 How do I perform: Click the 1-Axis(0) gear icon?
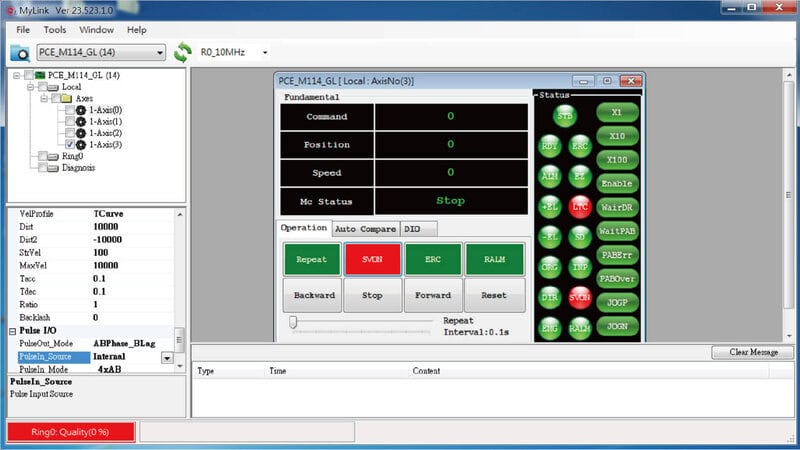pyautogui.click(x=81, y=110)
